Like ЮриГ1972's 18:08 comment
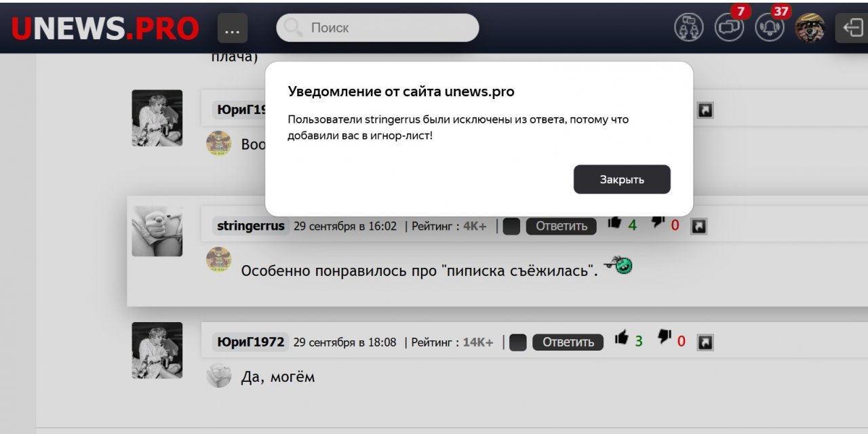This screenshot has width=868, height=434. pos(622,338)
